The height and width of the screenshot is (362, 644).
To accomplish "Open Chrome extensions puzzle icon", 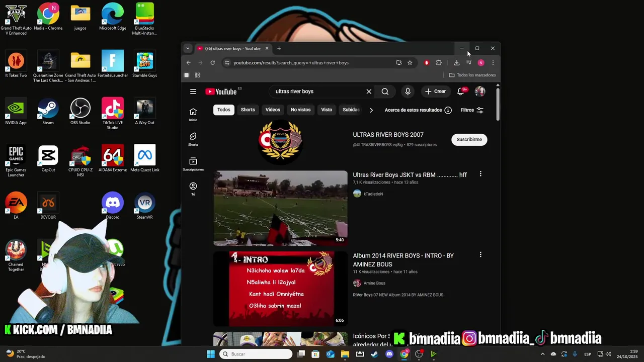I will point(439,63).
